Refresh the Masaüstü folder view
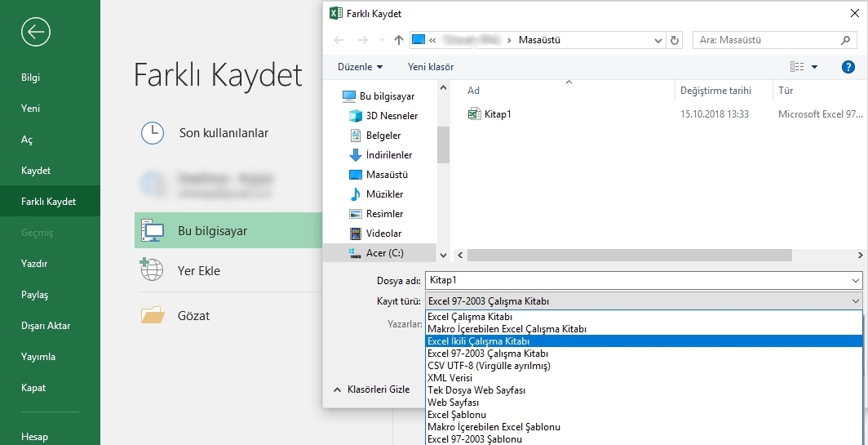868x445 pixels. pos(674,40)
